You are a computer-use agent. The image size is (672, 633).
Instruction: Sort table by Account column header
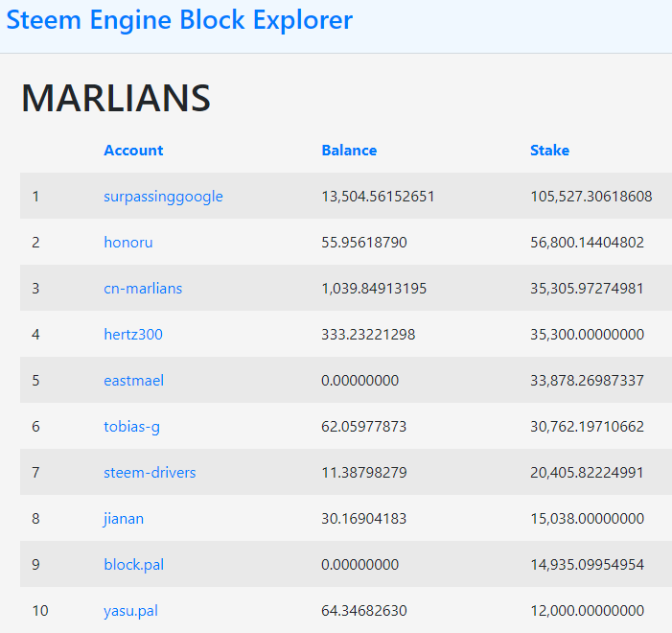(133, 151)
